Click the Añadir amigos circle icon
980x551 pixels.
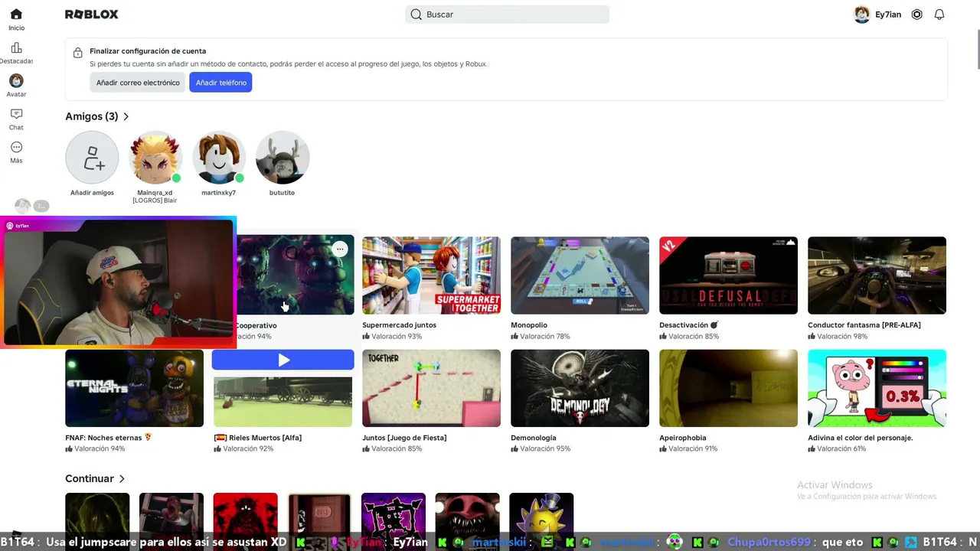point(92,158)
